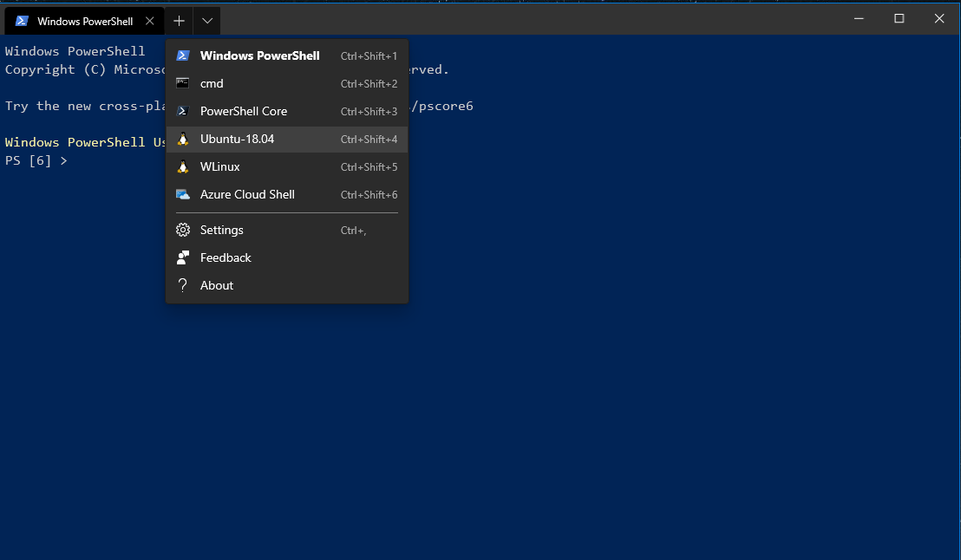The height and width of the screenshot is (560, 961).
Task: Click the yellow "Windows PowerShell Us" terminal line
Action: (x=85, y=142)
